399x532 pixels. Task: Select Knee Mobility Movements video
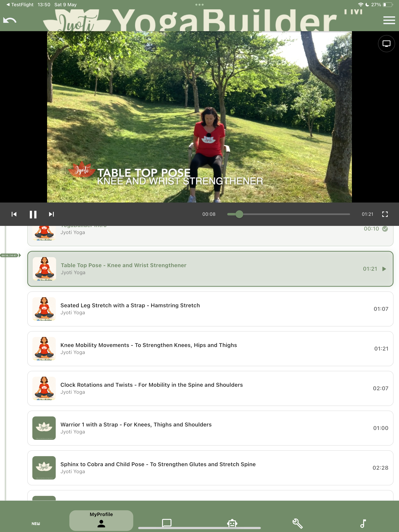pyautogui.click(x=210, y=349)
